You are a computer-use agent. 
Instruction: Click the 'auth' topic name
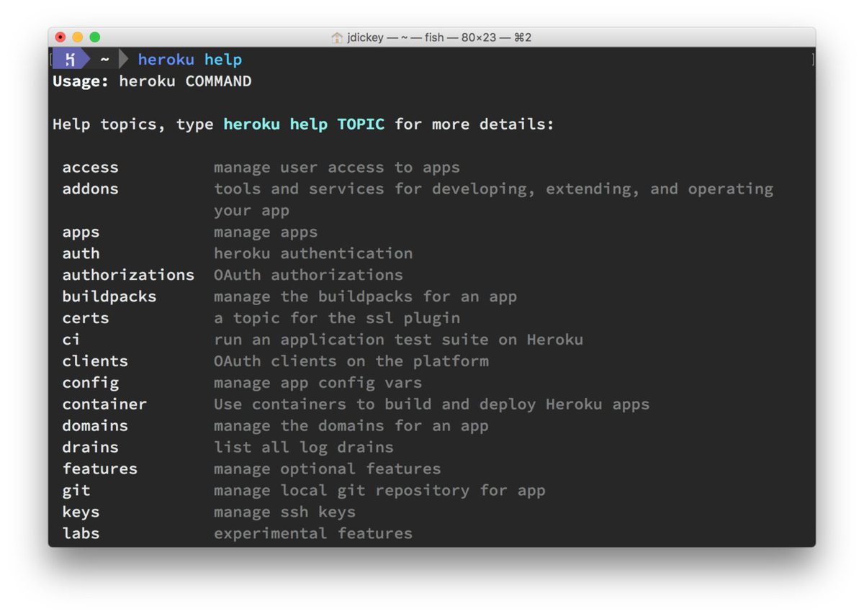click(81, 253)
